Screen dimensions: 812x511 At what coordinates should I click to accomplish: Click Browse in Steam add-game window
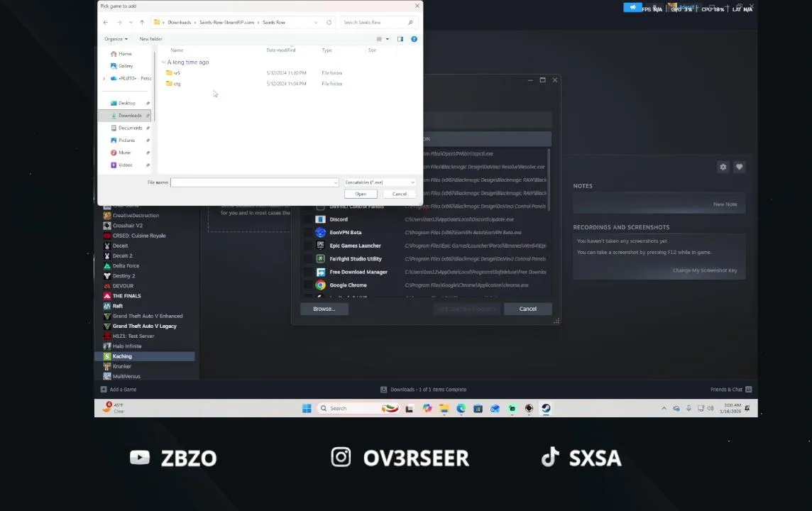coord(324,309)
